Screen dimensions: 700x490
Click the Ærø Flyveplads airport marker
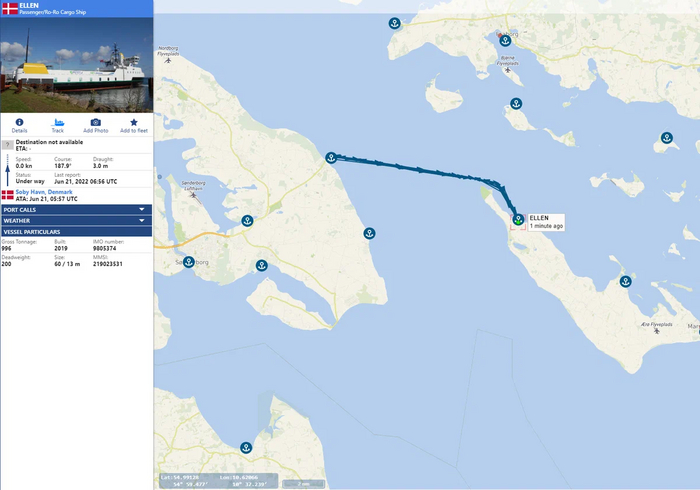[x=657, y=332]
